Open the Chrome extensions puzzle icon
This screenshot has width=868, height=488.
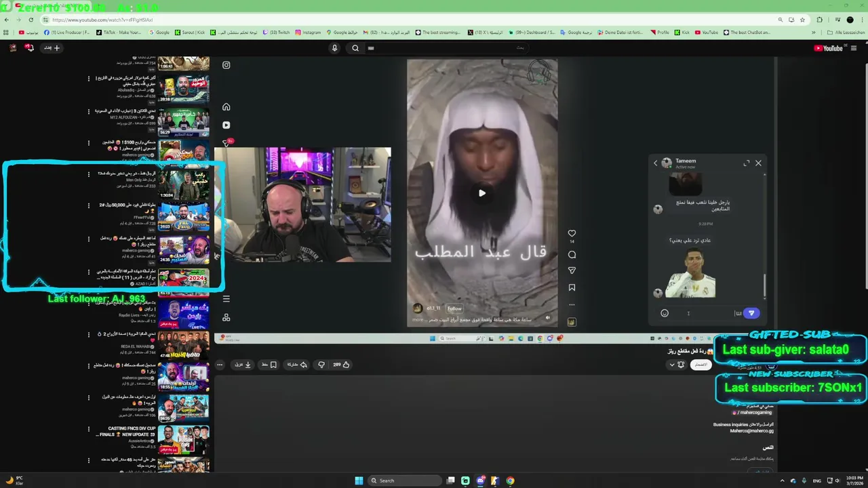point(819,20)
